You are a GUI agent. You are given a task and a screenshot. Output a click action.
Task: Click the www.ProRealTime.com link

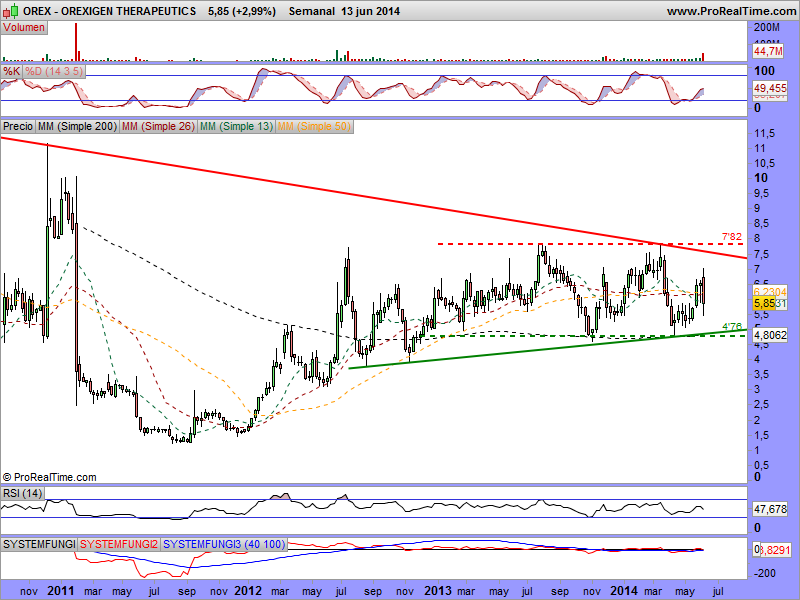pos(732,11)
